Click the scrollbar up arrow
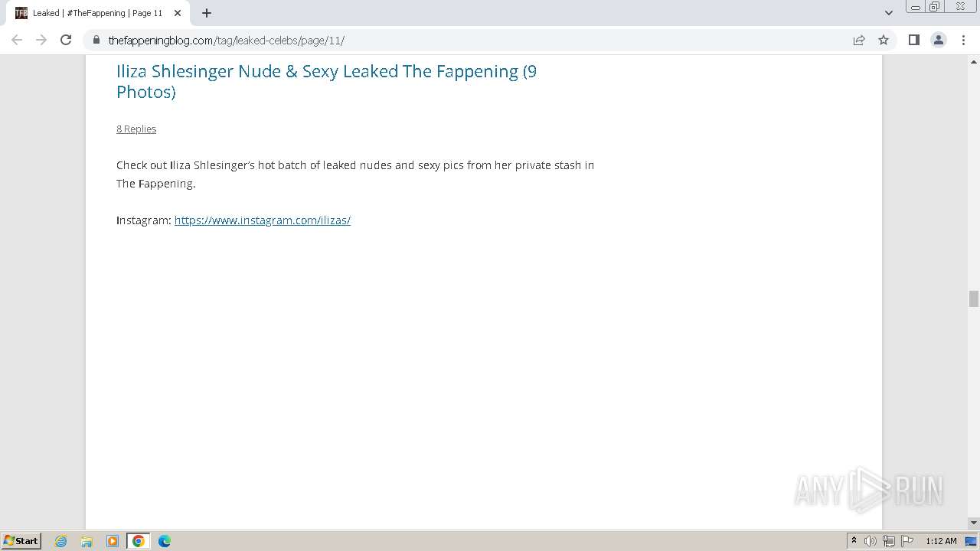The height and width of the screenshot is (551, 980). (x=974, y=61)
